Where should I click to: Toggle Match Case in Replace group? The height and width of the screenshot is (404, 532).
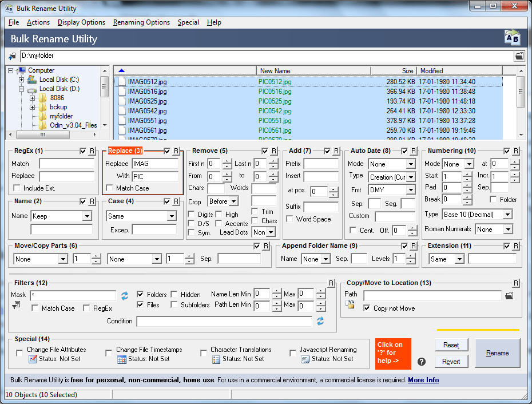pyautogui.click(x=109, y=188)
